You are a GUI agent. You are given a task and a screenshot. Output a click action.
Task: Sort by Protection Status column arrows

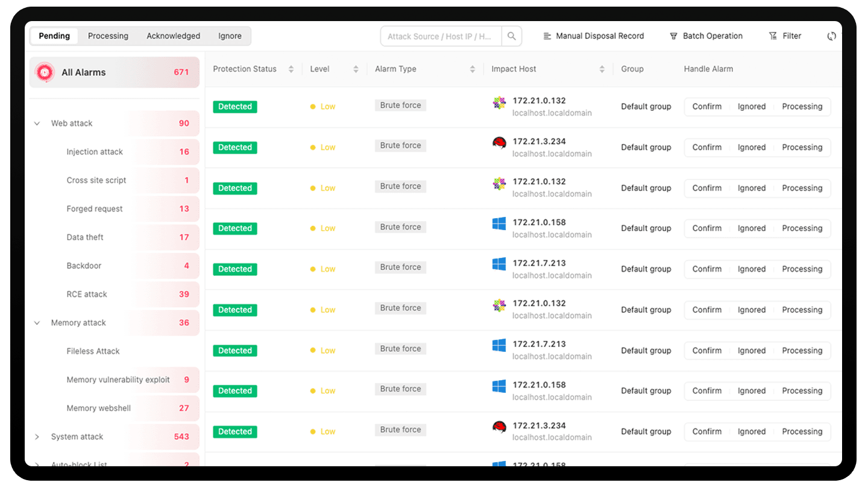[x=291, y=69]
